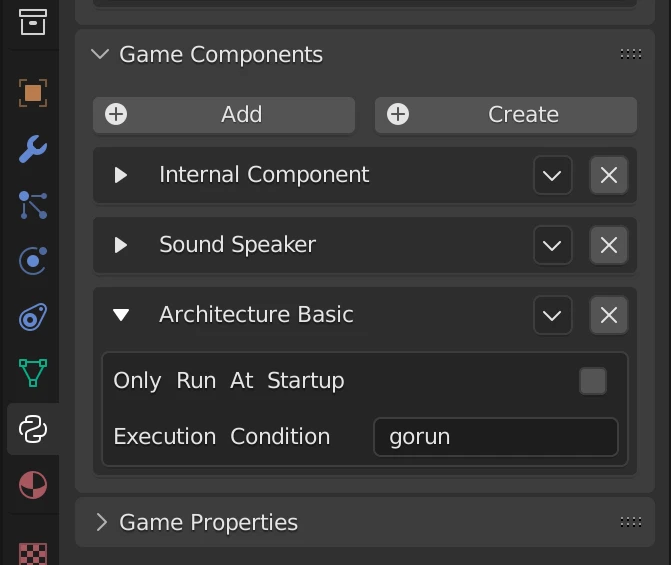671x565 pixels.
Task: Open the Internal Component dropdown menu
Action: coord(552,175)
